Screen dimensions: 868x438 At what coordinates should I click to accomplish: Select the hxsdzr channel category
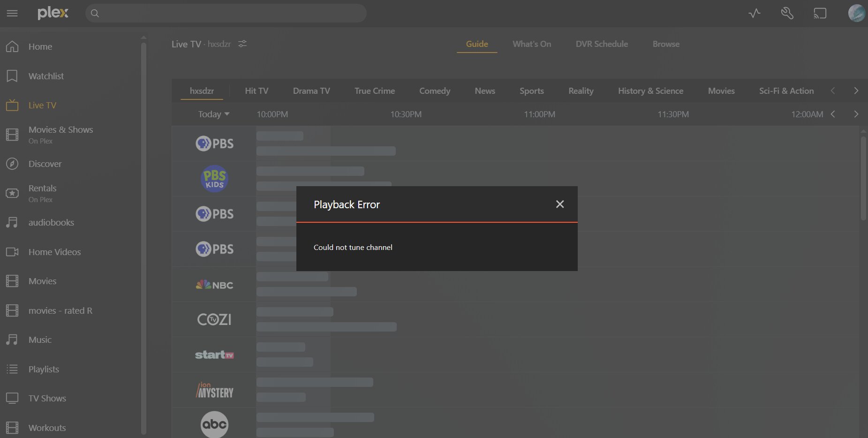[202, 91]
